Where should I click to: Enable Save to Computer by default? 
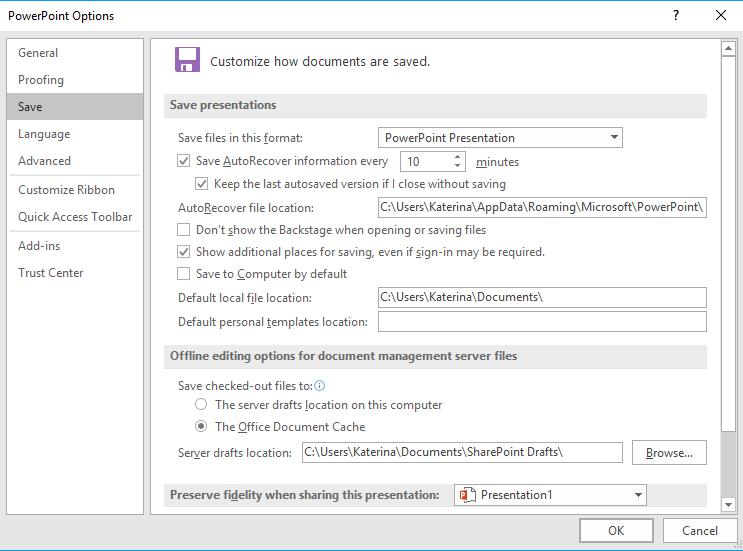point(183,274)
